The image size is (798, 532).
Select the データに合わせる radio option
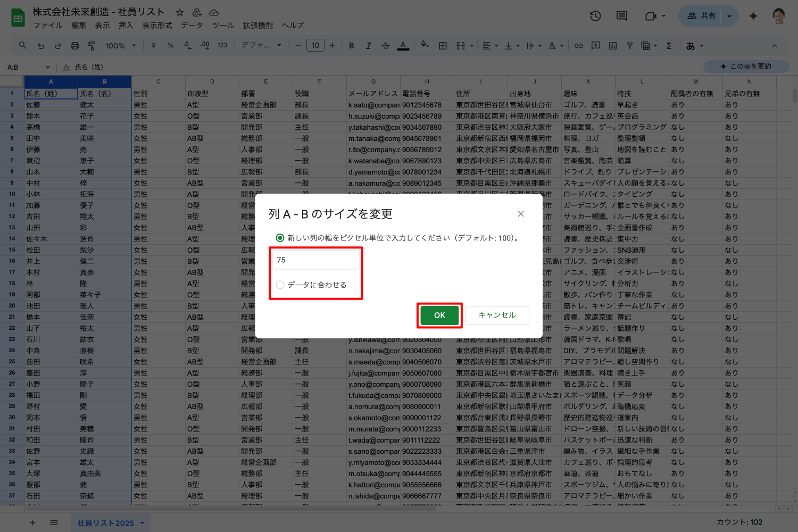pos(280,285)
